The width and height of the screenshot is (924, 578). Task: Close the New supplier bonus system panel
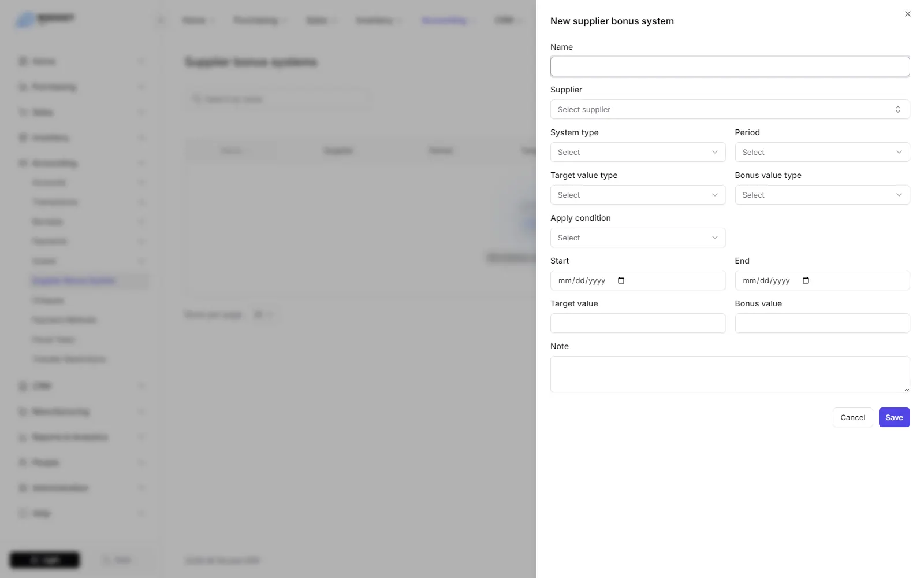pyautogui.click(x=907, y=14)
